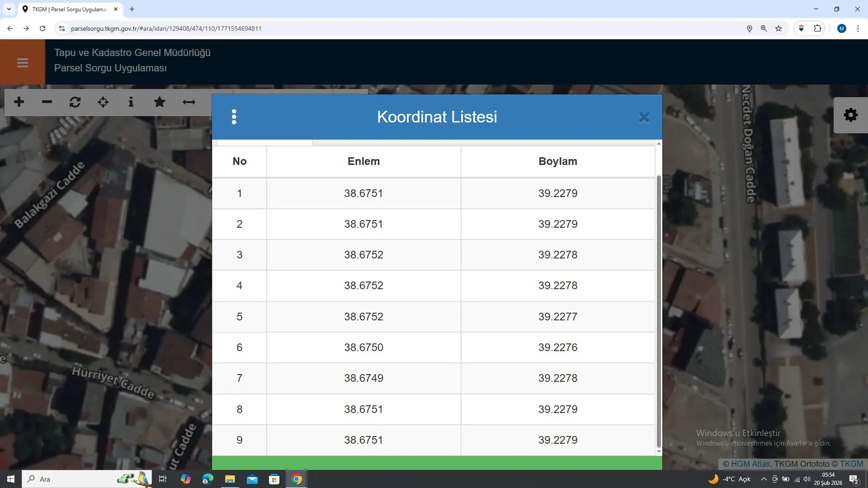The height and width of the screenshot is (488, 868).
Task: Click Boylam 39.2276 in row 6
Action: point(557,347)
